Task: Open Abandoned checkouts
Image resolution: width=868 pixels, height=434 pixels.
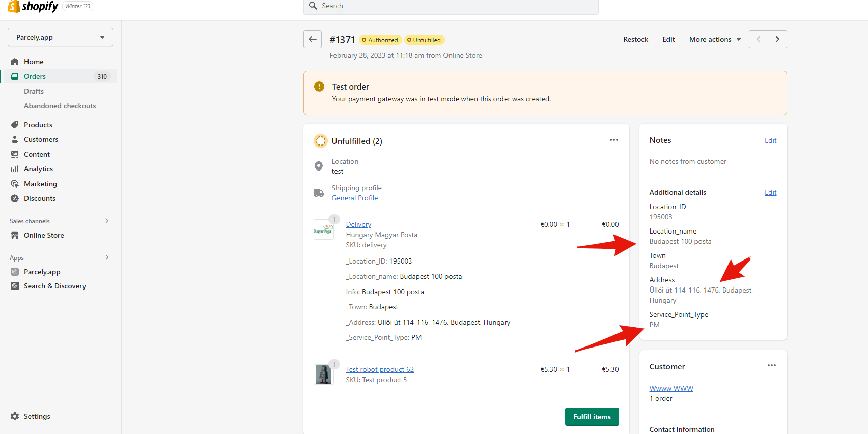Action: [x=60, y=106]
